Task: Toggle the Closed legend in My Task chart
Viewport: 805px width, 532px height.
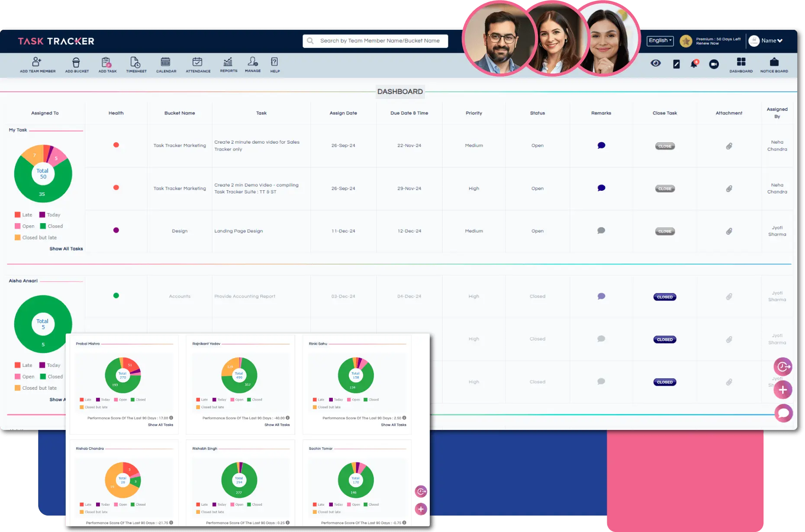Action: (x=51, y=226)
